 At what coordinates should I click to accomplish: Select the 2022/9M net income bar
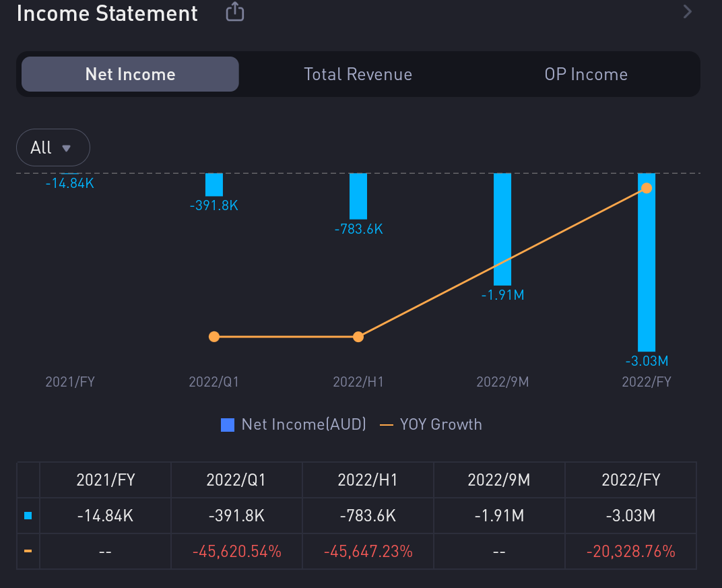click(x=502, y=229)
